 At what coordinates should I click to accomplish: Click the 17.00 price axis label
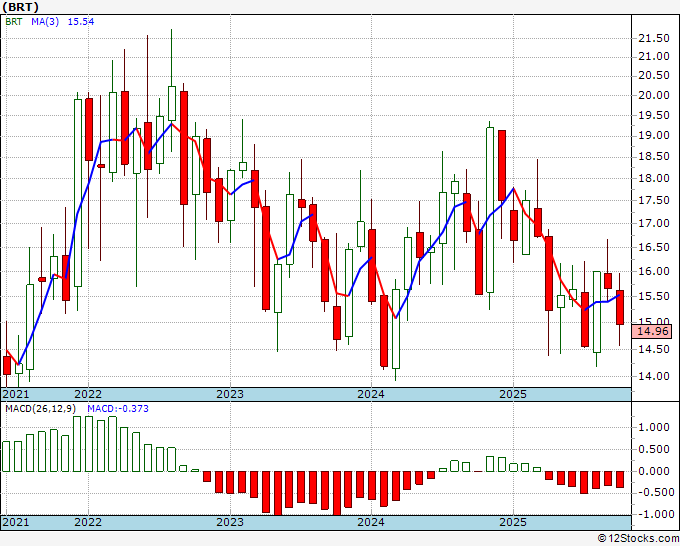pyautogui.click(x=654, y=223)
